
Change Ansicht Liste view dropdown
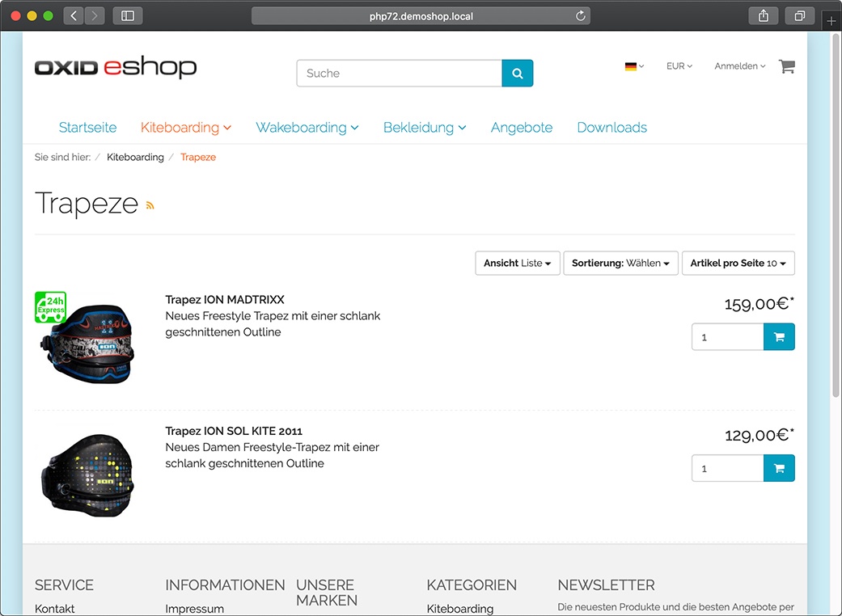[518, 263]
